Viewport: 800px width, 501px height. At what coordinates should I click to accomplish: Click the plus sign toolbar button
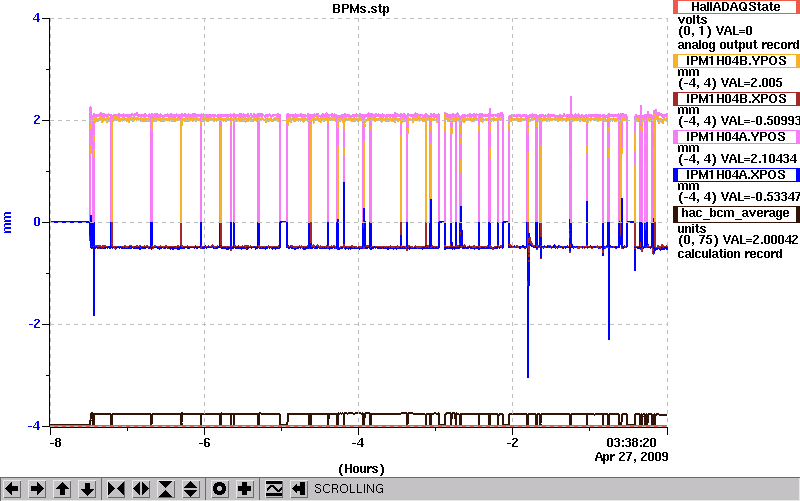244,489
